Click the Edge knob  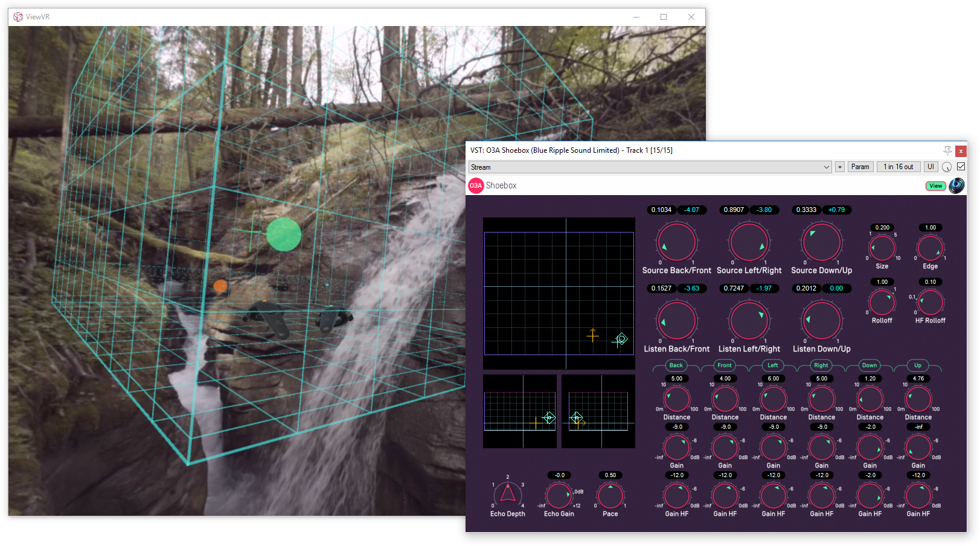tap(930, 248)
